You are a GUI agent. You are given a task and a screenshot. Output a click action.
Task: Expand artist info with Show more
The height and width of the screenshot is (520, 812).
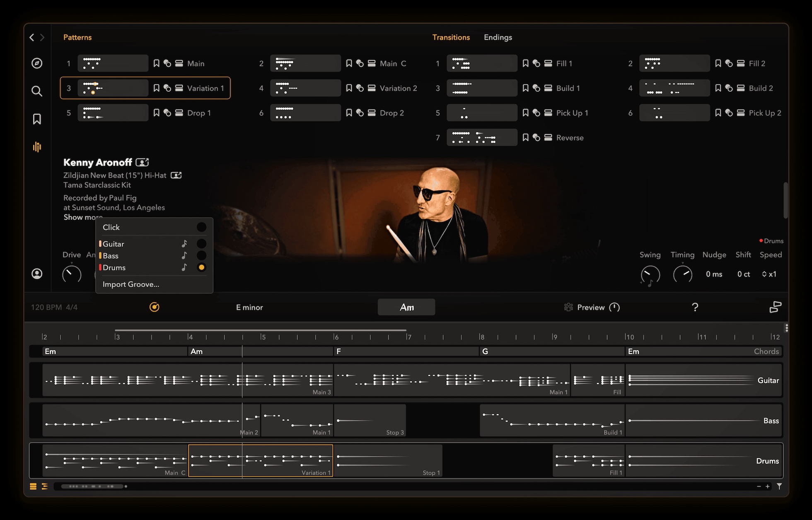[x=83, y=217]
